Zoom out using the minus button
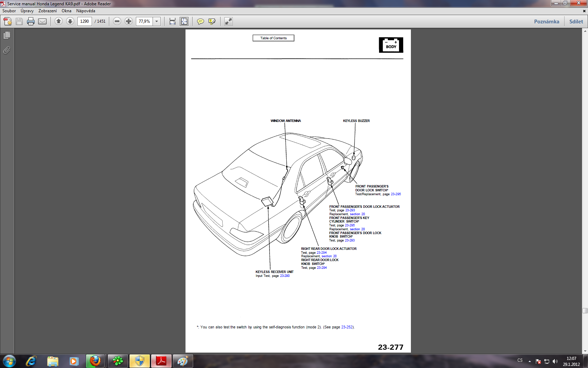The width and height of the screenshot is (588, 368). pos(117,21)
